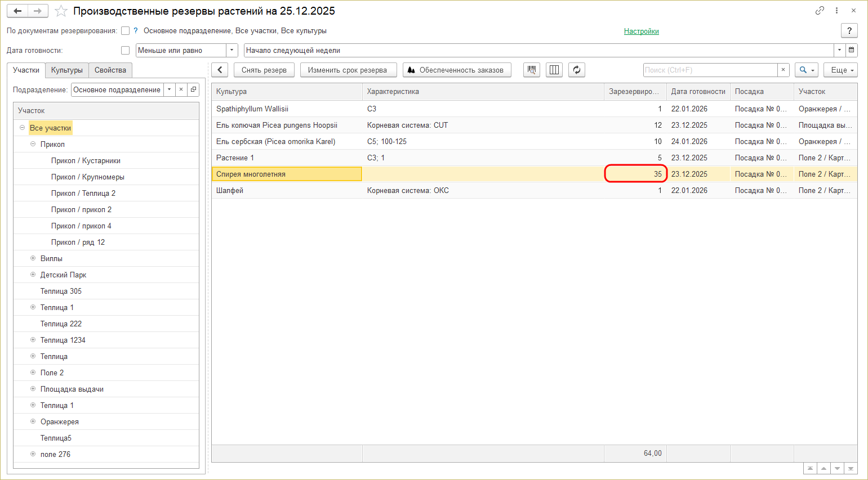This screenshot has height=480, width=868.
Task: Go forward with the right arrow button
Action: click(x=38, y=11)
